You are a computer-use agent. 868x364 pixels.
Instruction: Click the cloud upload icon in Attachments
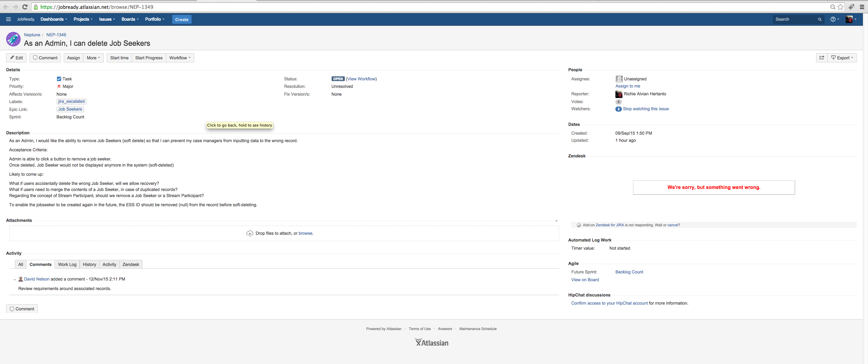250,233
